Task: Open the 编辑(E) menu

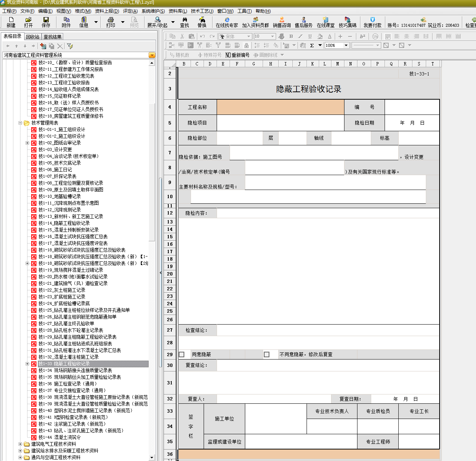Action: coord(45,11)
